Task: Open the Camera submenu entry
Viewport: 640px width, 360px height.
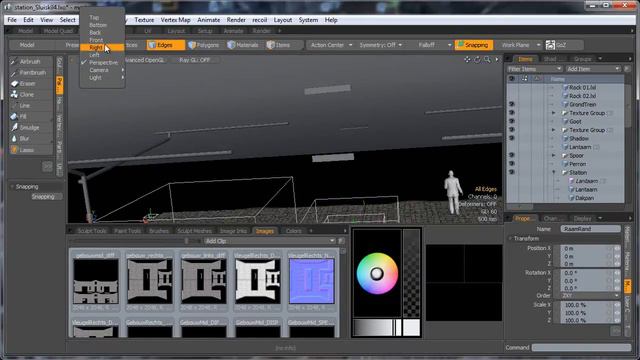Action: (102, 70)
